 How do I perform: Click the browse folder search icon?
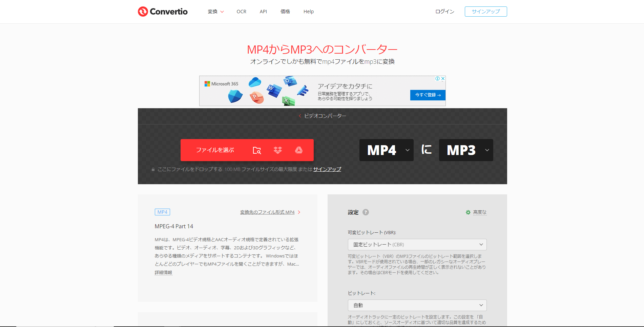pos(257,150)
